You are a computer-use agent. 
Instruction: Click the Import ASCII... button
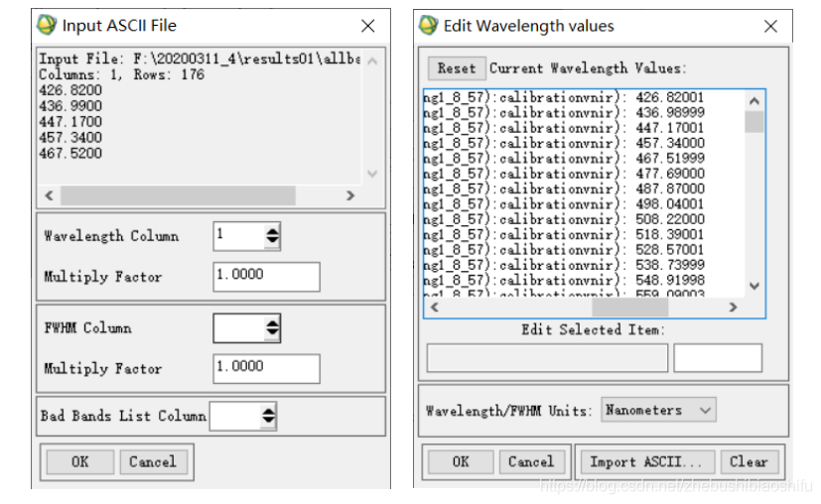click(x=645, y=461)
